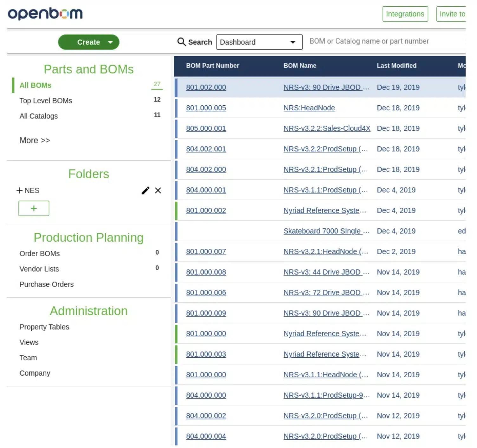Screen dimensions: 477x448
Task: Add a new folder with plus button
Action: coord(34,208)
